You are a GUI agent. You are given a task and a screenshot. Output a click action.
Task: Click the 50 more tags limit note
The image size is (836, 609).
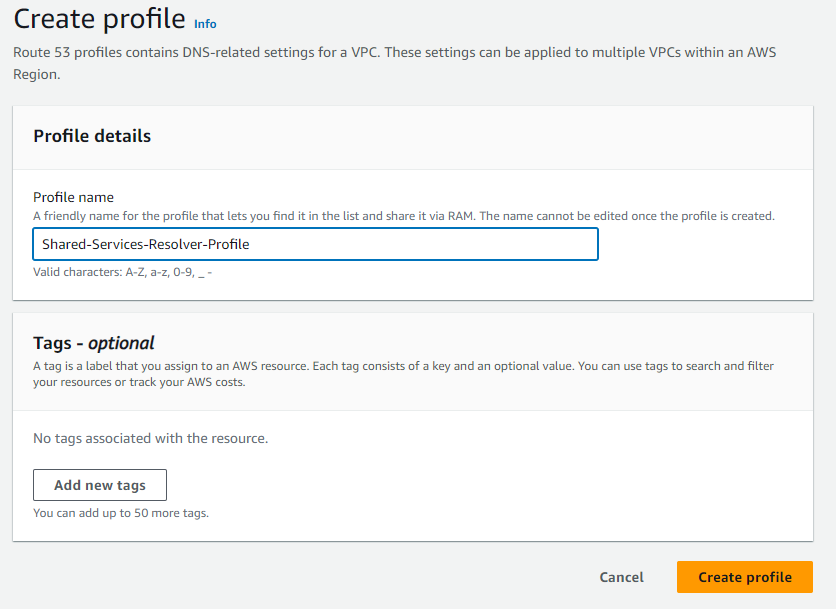click(x=120, y=513)
